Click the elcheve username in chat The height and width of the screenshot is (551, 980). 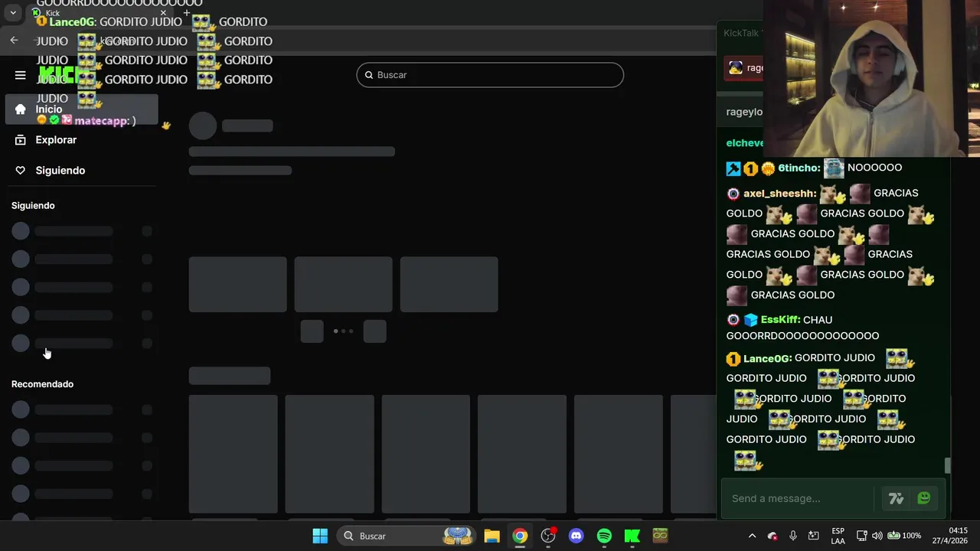pyautogui.click(x=745, y=143)
